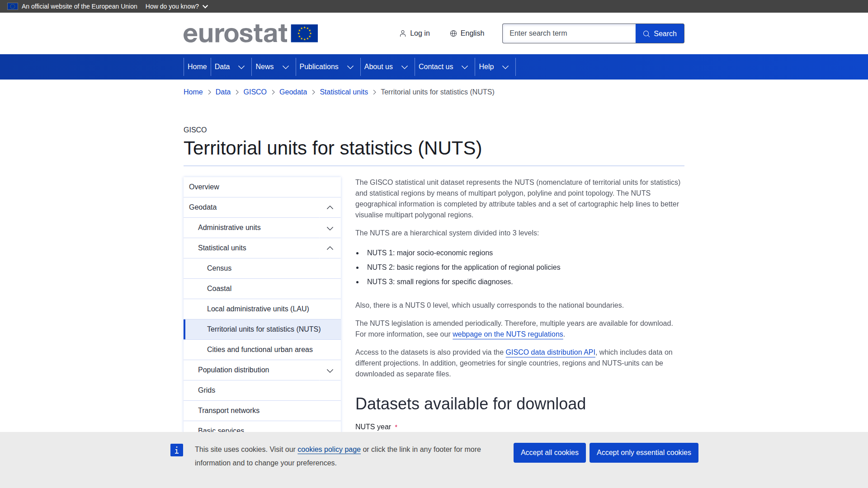868x488 pixels.
Task: Collapse Statistical units sidebar section
Action: (x=330, y=248)
